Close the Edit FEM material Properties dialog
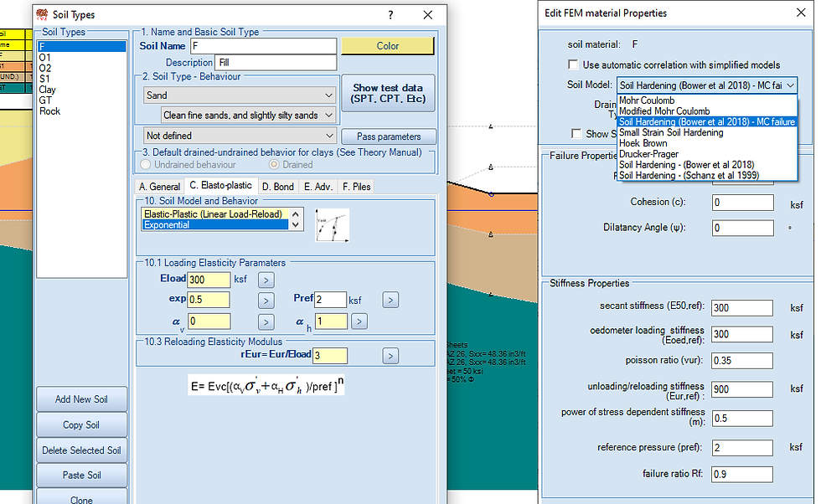This screenshot has width=821, height=504. pyautogui.click(x=801, y=13)
